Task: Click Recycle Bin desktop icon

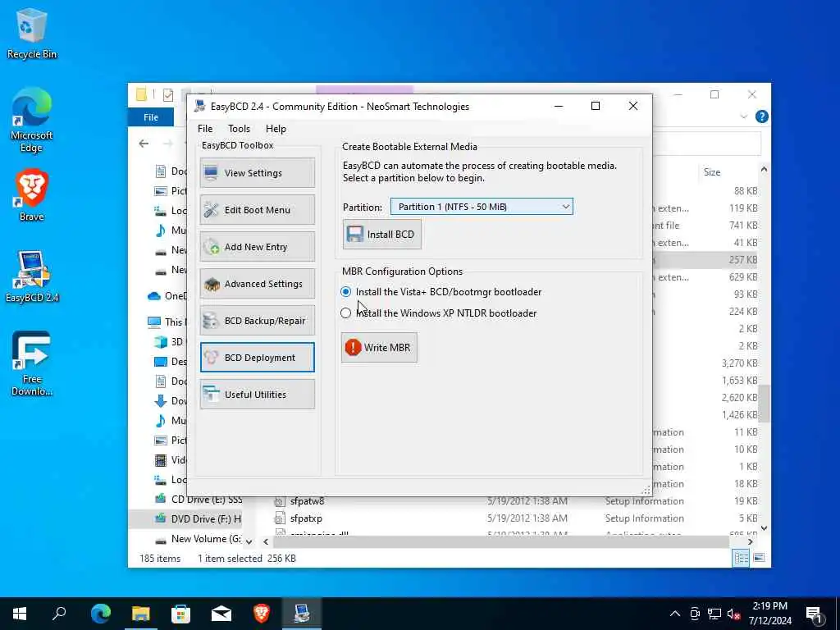Action: pyautogui.click(x=32, y=34)
